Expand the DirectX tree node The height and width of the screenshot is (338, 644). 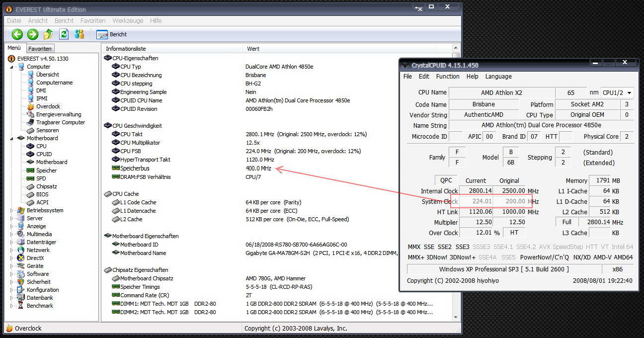tap(12, 258)
